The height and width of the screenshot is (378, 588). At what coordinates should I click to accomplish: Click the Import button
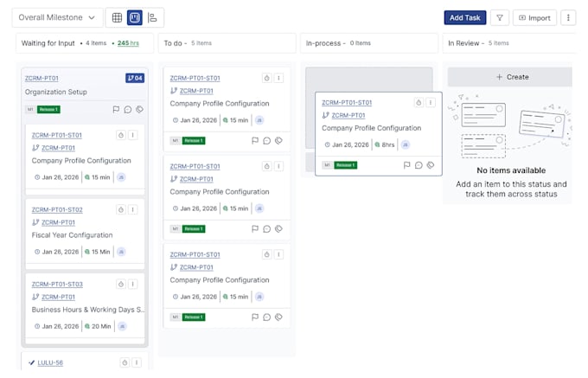(534, 17)
